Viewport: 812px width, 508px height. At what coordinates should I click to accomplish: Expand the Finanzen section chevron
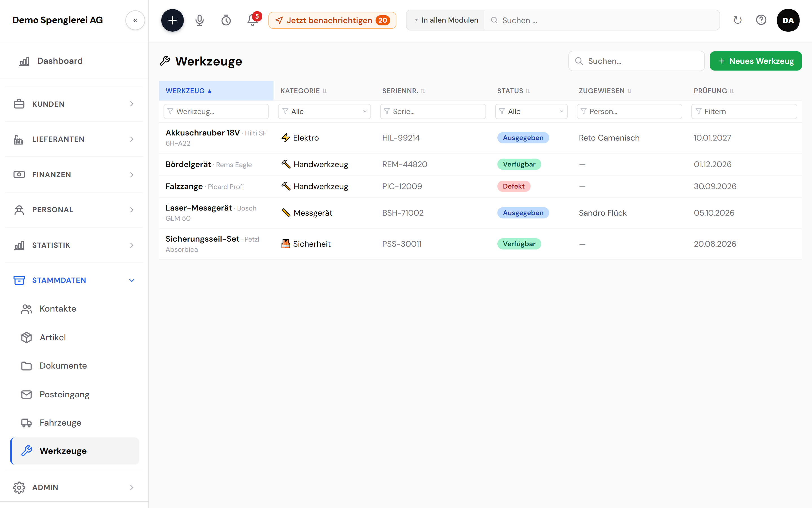tap(132, 174)
